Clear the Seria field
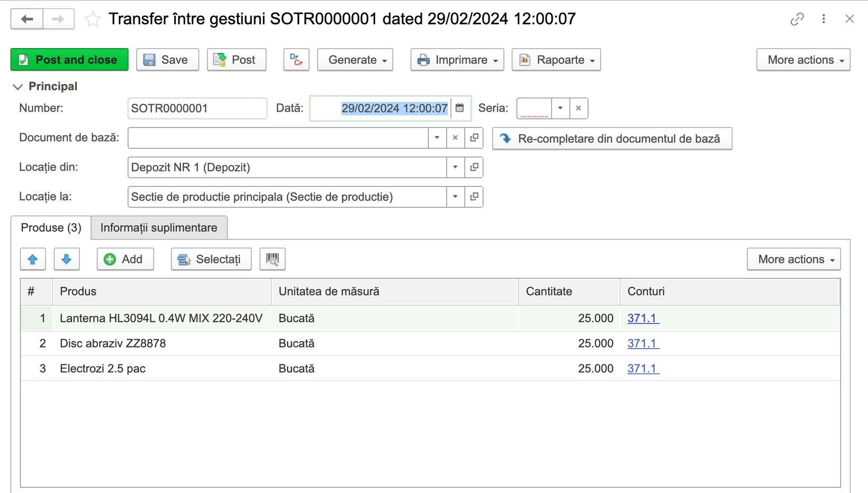The width and height of the screenshot is (868, 493). tap(578, 108)
